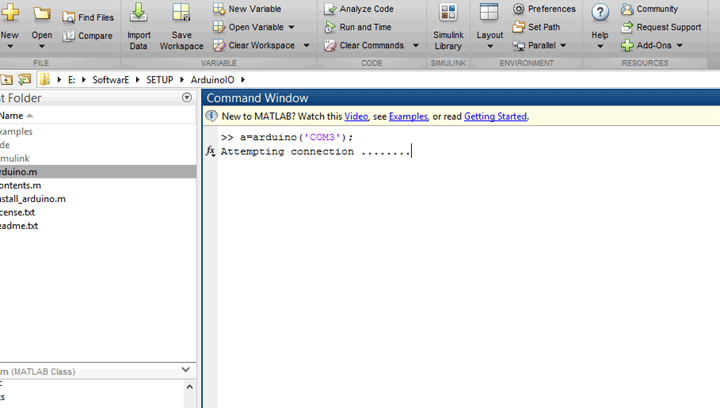The image size is (720, 408).
Task: Open the Community resources
Action: [x=627, y=9]
